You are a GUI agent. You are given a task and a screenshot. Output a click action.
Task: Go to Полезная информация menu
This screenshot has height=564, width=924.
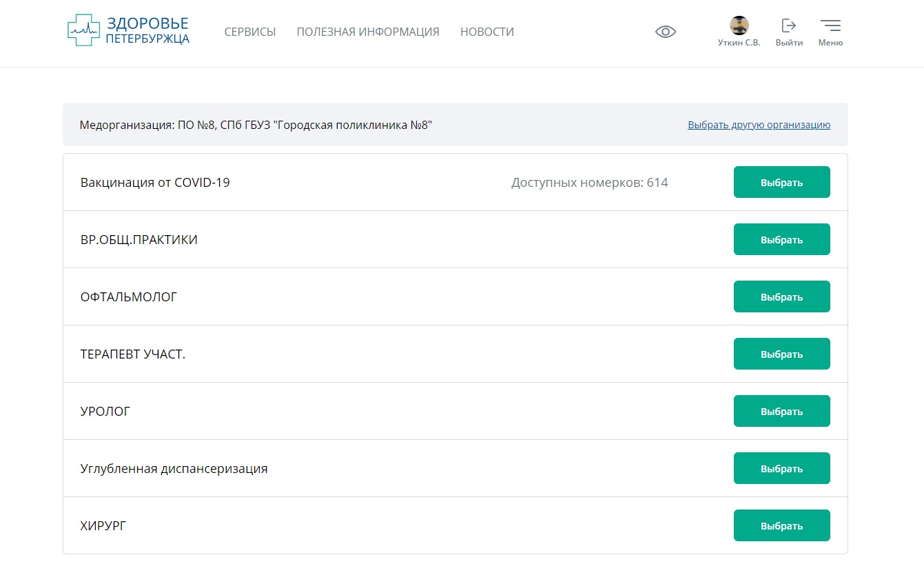click(368, 32)
